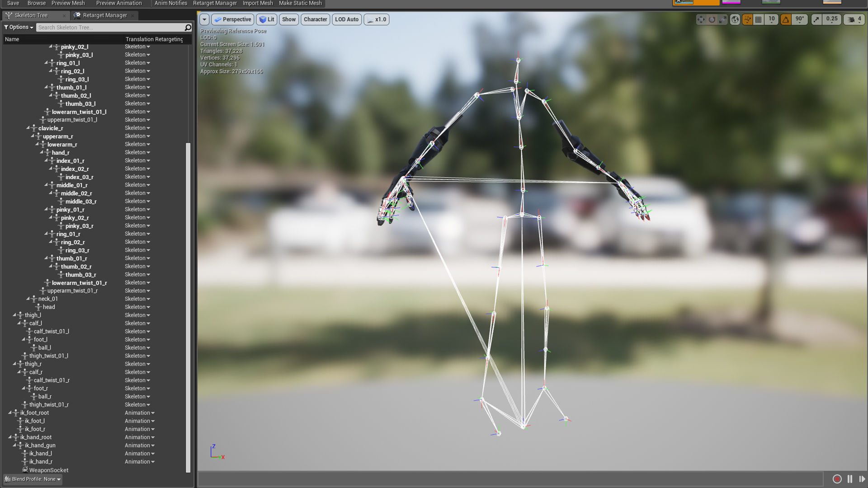Select the thumb_03_r bone
The width and height of the screenshot is (868, 488).
[x=80, y=275]
